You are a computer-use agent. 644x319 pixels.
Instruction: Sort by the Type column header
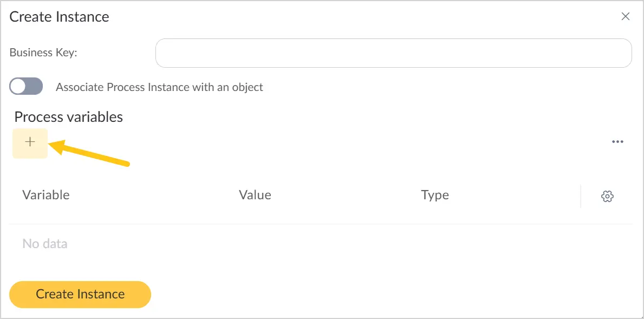(x=435, y=195)
